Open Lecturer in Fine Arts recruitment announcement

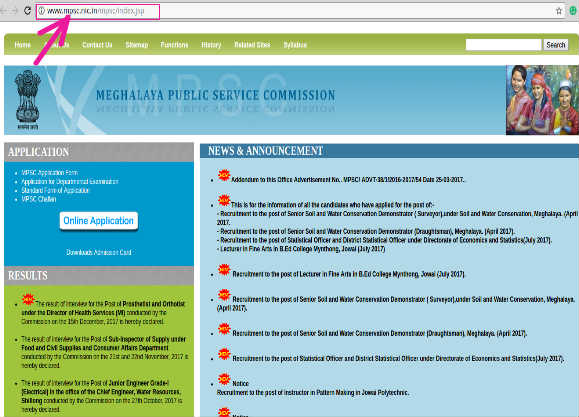coord(349,274)
